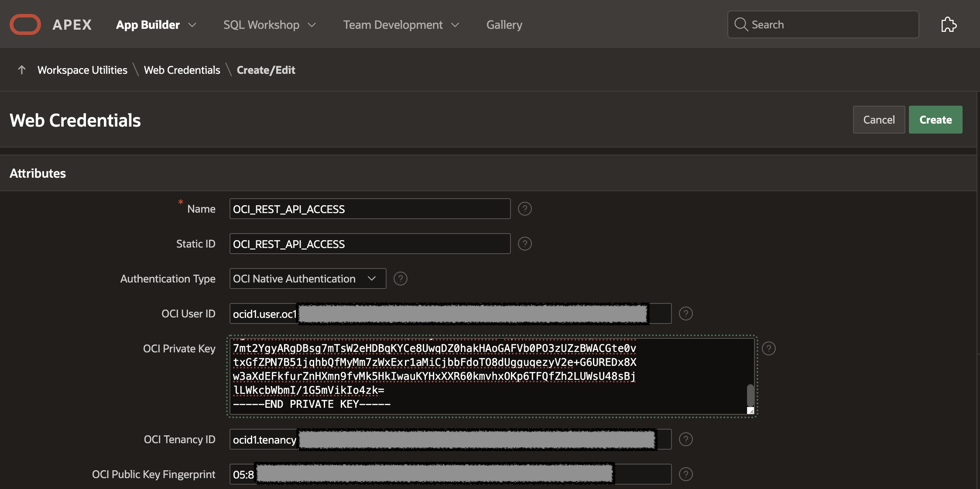The width and height of the screenshot is (980, 489).
Task: Expand the App Builder menu
Action: pos(155,24)
